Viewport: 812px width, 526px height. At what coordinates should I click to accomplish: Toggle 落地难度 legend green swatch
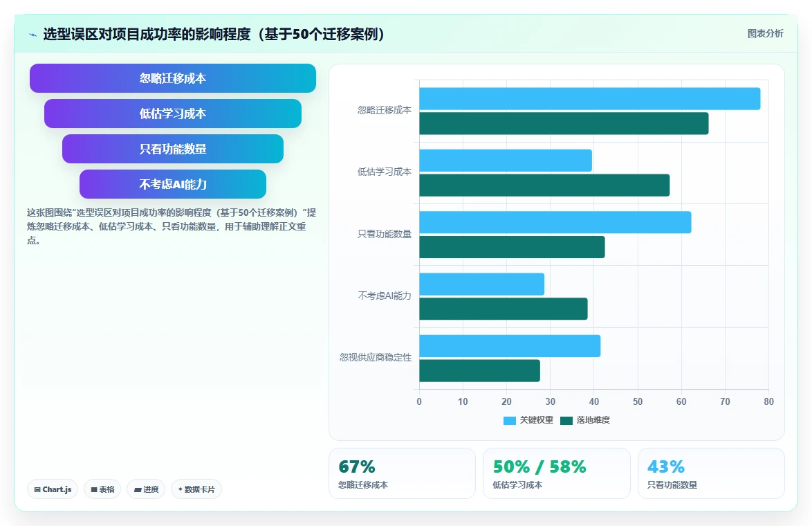566,420
